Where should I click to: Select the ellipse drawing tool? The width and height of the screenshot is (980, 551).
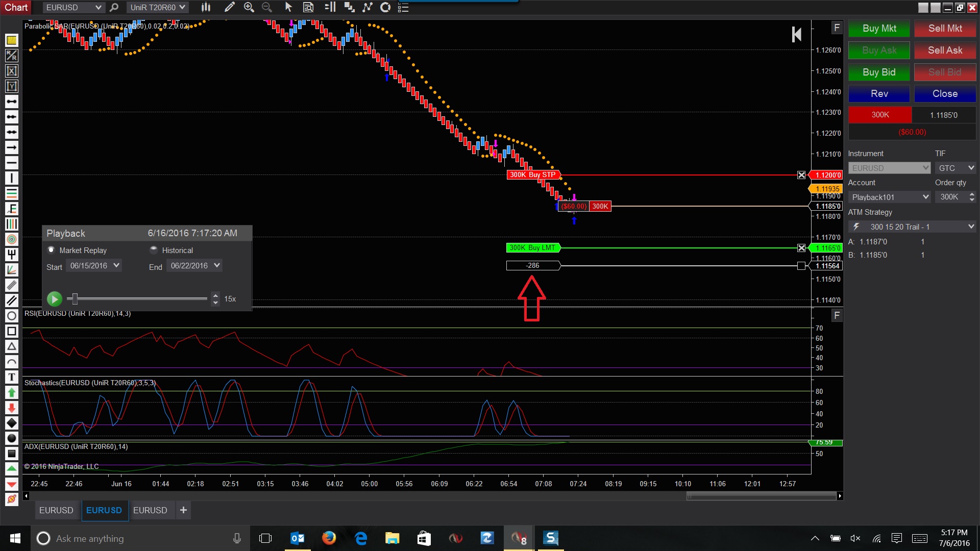click(x=11, y=316)
